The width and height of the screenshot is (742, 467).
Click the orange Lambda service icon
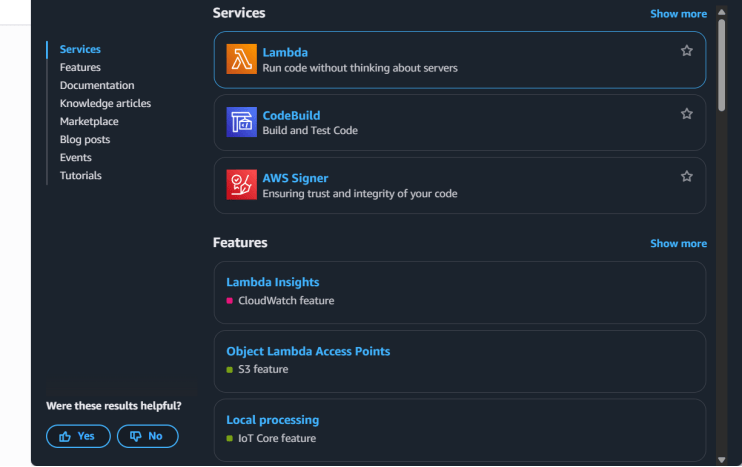pos(241,60)
